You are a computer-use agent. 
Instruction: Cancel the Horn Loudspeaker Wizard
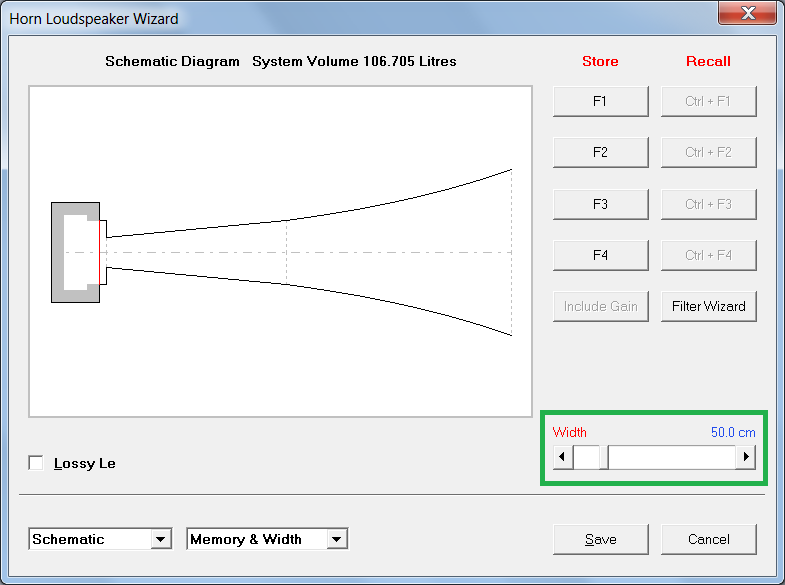(x=708, y=539)
